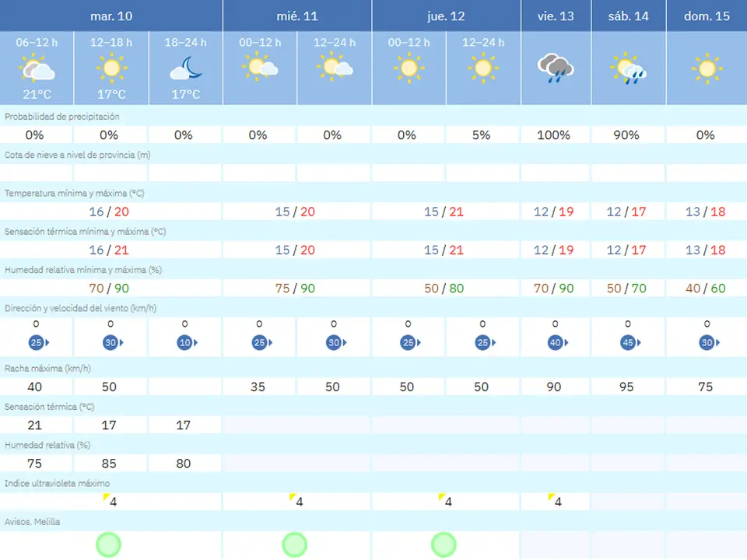Click the 13 / 18 temperature range for dom. 15
Viewport: 747px width, 560px height.
(706, 212)
